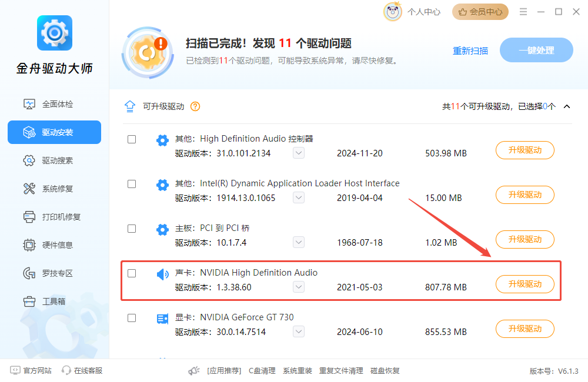This screenshot has width=588, height=382.
Task: Click the 全面体检 monitor icon
Action: pos(29,104)
